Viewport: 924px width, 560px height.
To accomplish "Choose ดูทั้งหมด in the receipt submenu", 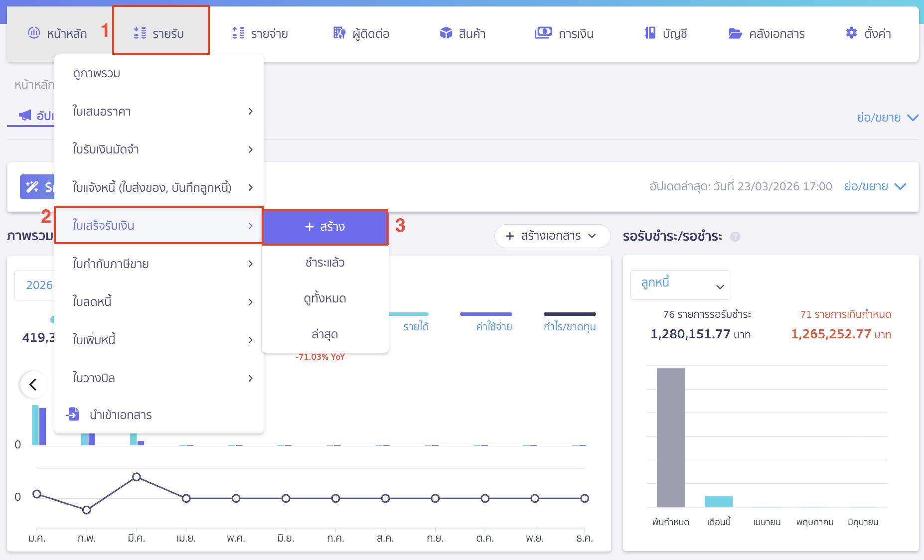I will (325, 298).
